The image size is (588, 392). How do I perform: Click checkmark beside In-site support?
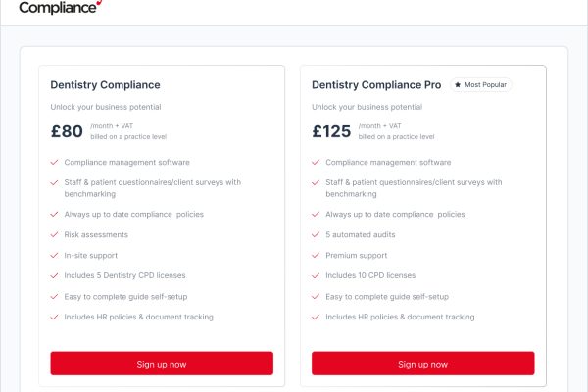pos(54,255)
